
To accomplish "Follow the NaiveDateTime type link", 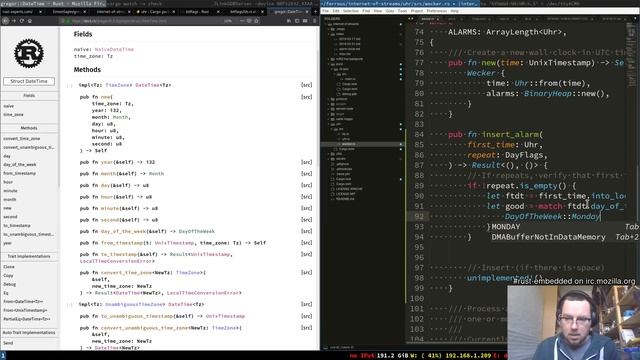I will [x=114, y=49].
